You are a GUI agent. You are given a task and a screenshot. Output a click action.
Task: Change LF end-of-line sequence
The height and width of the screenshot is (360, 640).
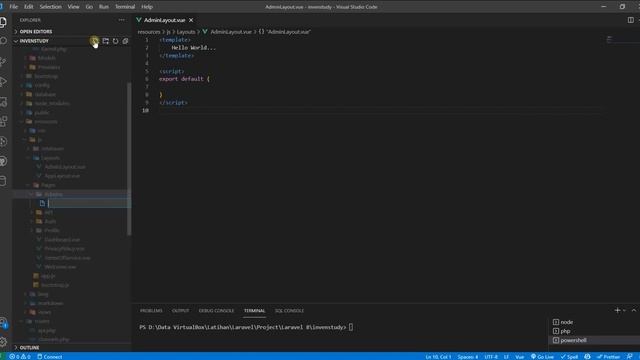(506, 356)
